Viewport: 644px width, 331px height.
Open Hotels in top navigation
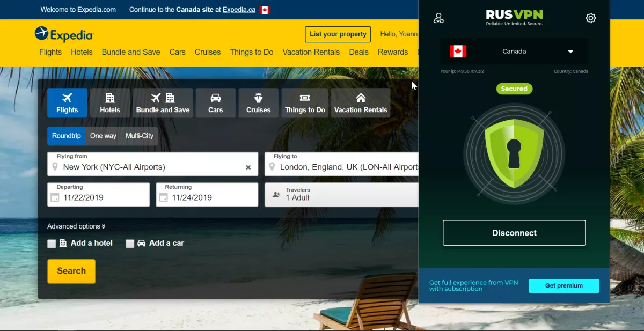point(82,52)
